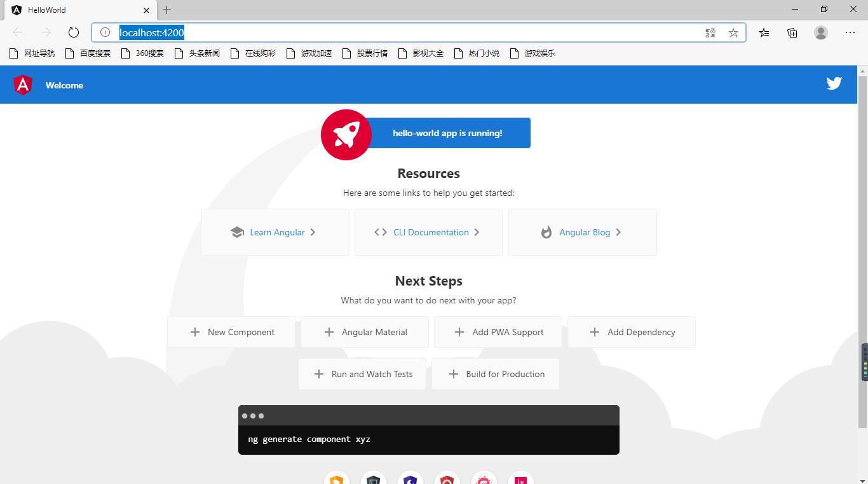
Task: Click the flame icon on Angular Blog
Action: [x=546, y=232]
